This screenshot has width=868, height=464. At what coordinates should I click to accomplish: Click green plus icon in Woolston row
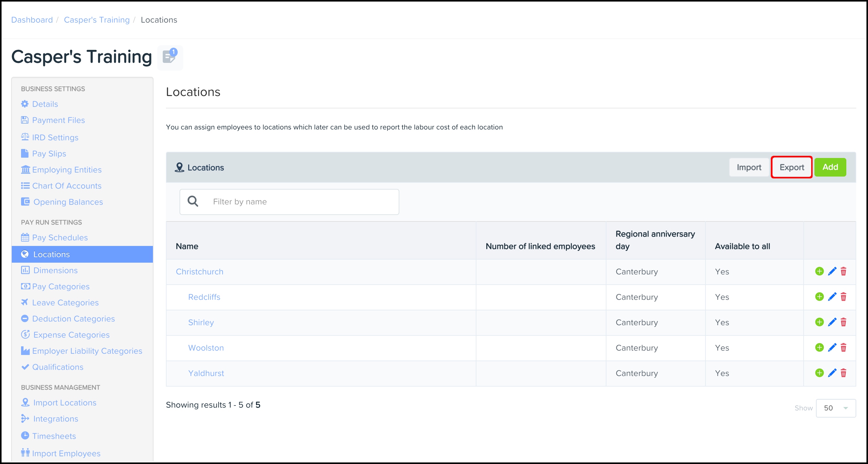pyautogui.click(x=819, y=347)
